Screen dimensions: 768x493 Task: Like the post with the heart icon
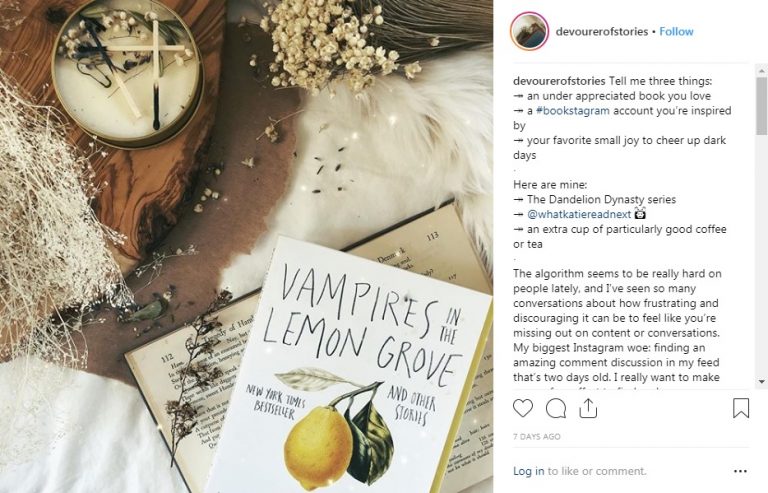pyautogui.click(x=523, y=408)
